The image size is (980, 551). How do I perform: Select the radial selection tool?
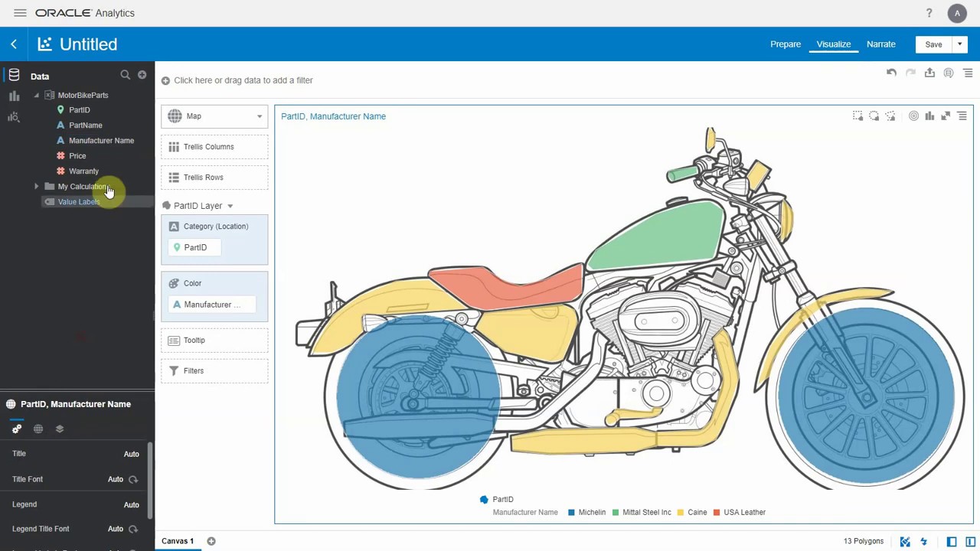[x=874, y=116]
